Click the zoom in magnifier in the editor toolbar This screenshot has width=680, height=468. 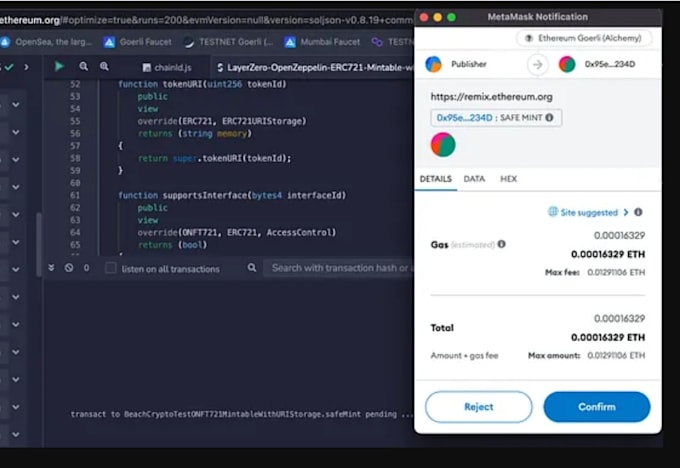pos(105,66)
